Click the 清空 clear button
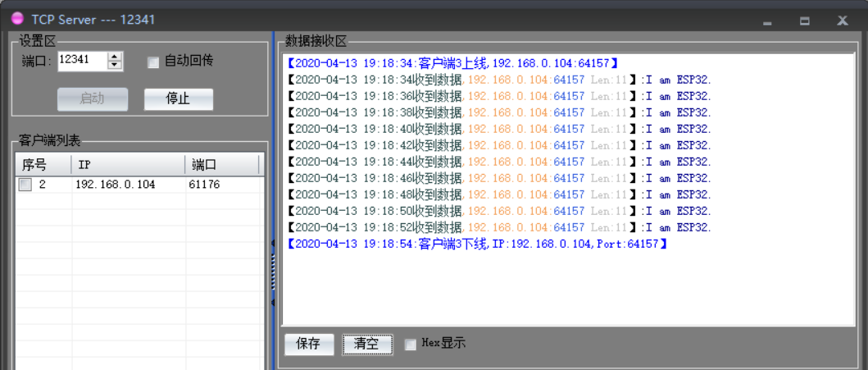Viewport: 868px width, 370px height. (x=367, y=344)
